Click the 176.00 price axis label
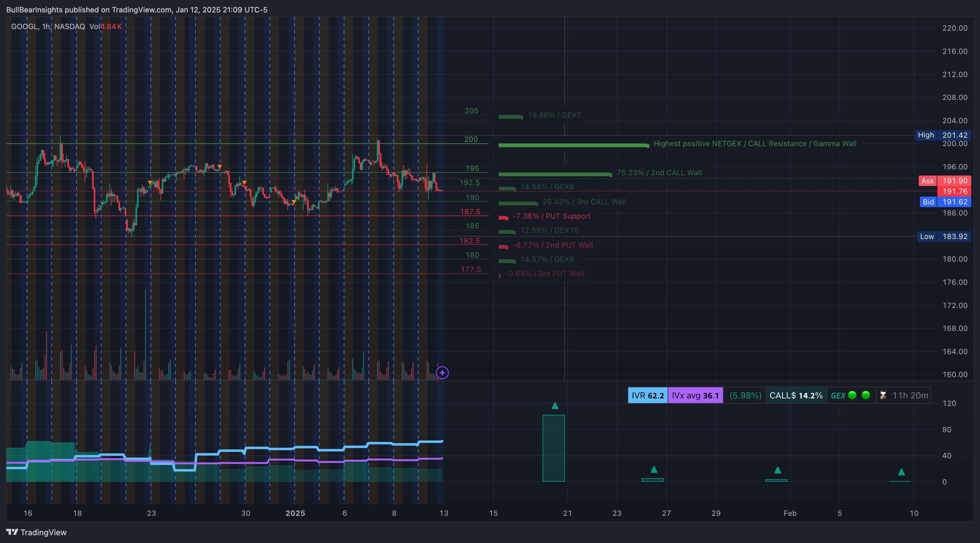Viewport: 980px width, 543px height. click(x=955, y=282)
